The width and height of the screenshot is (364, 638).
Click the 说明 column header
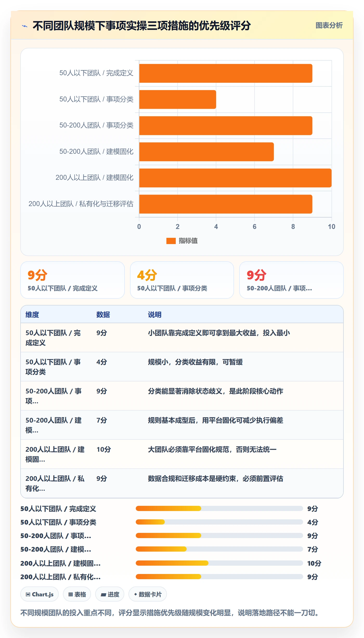pyautogui.click(x=155, y=315)
